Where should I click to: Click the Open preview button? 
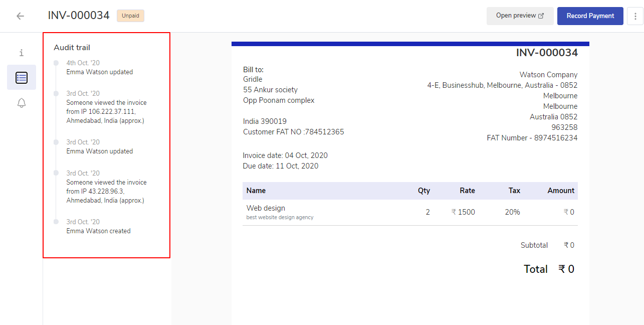(x=520, y=16)
